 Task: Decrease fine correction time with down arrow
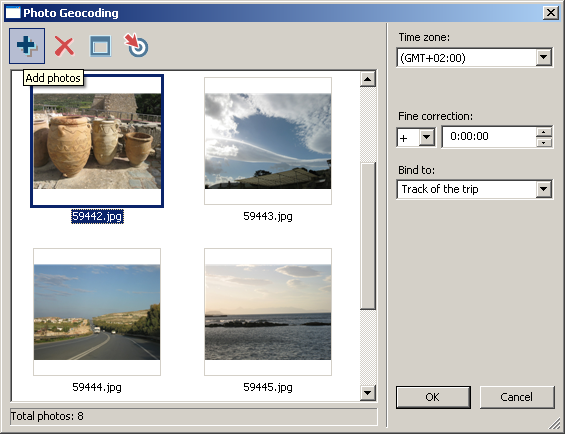tap(543, 142)
